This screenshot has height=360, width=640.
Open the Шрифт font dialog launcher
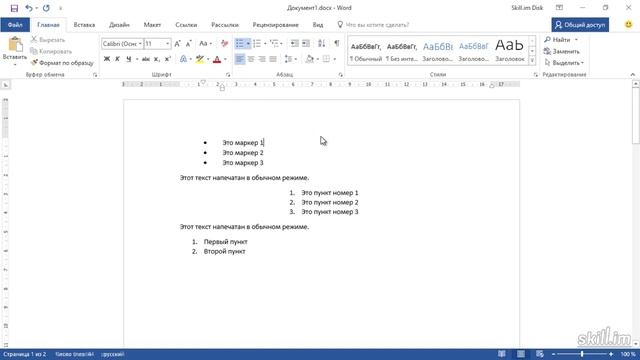click(x=228, y=75)
